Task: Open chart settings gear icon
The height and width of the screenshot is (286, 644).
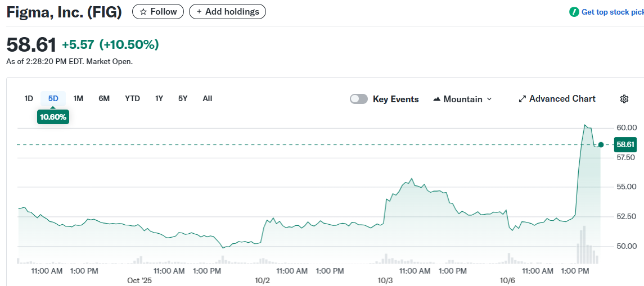Action: click(624, 99)
